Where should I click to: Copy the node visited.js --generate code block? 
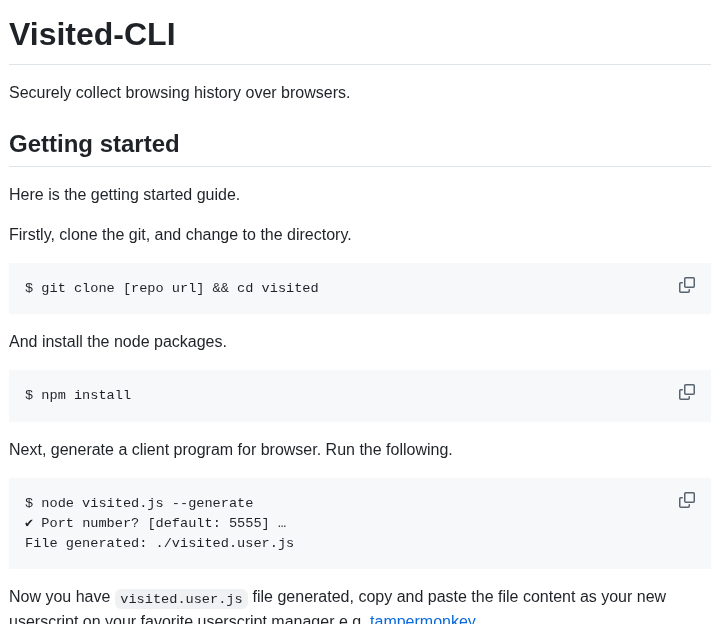tap(687, 500)
